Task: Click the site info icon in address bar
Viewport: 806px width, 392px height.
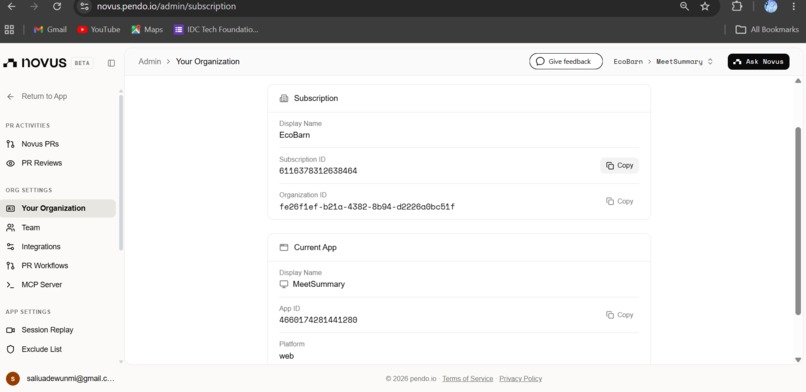Action: (85, 7)
